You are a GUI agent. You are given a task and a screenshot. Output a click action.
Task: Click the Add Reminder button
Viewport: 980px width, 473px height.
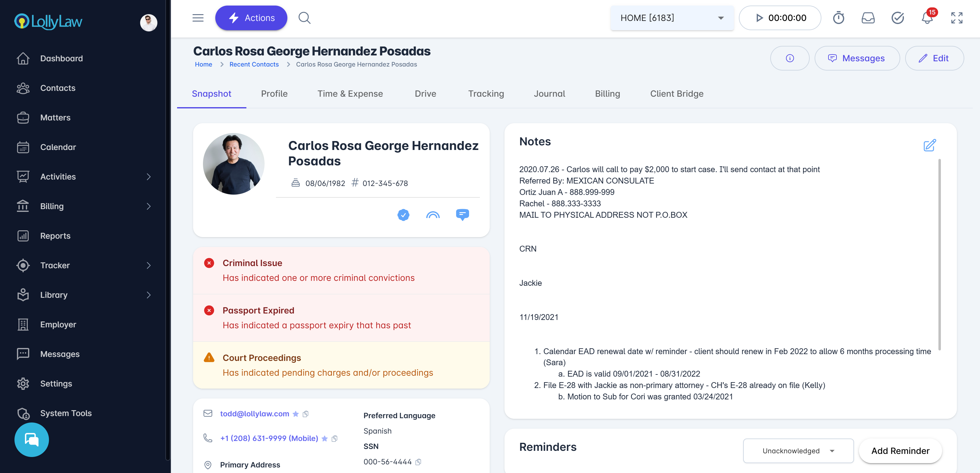[x=900, y=451]
